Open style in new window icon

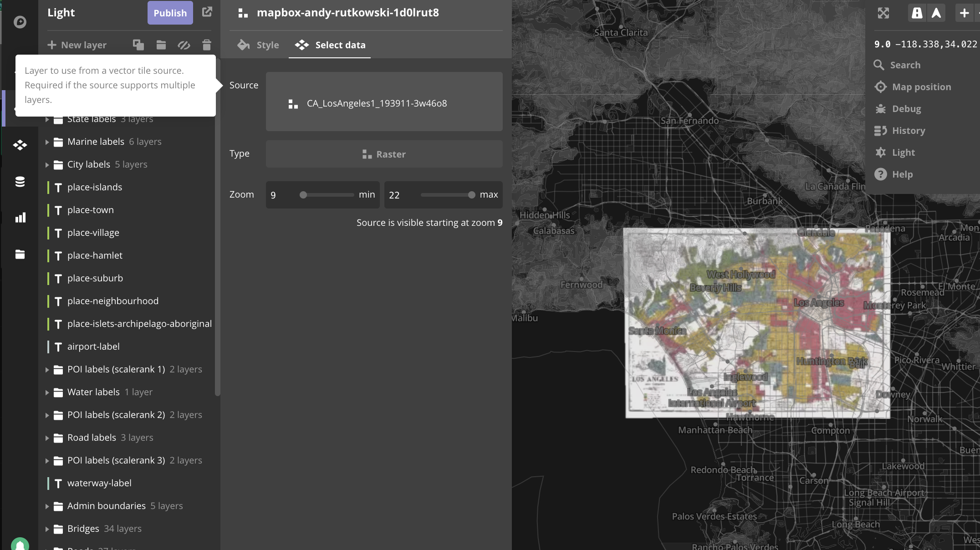[207, 12]
